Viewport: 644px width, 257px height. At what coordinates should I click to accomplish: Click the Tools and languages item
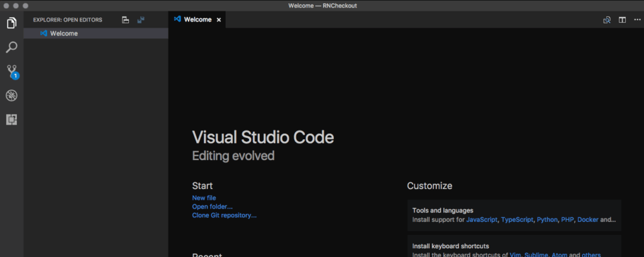tap(514, 215)
